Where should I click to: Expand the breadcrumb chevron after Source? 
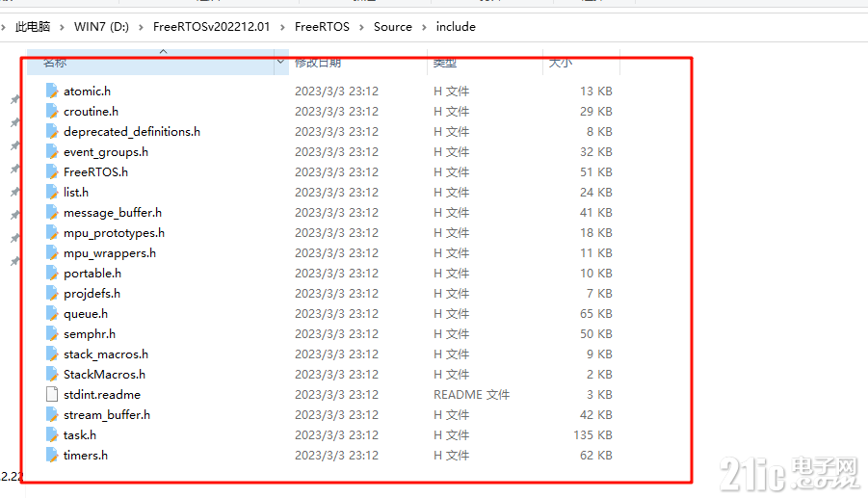(424, 27)
